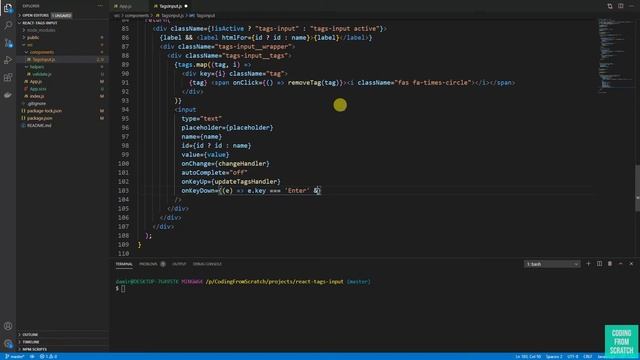Maximize the terminal panel size
Viewport: 640px width, 360px height.
click(620, 264)
